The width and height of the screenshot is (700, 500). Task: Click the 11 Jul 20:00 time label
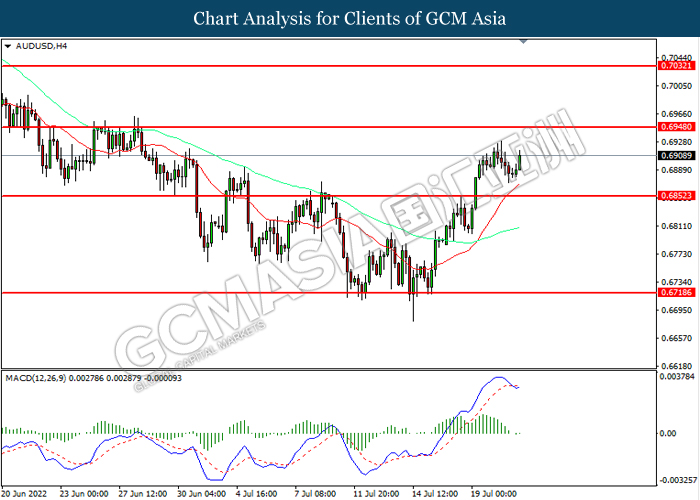click(x=376, y=494)
